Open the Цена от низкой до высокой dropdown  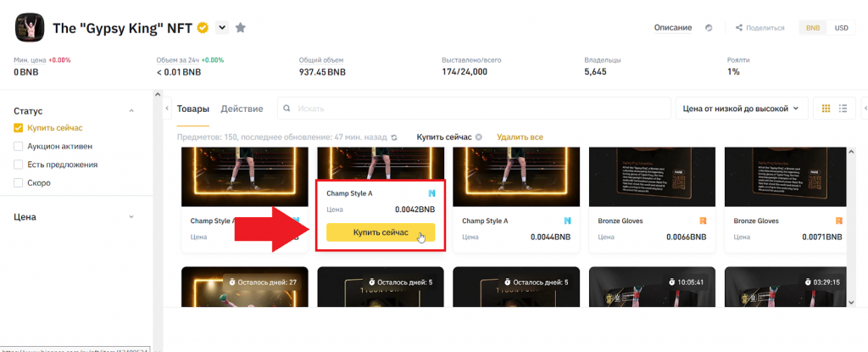pos(741,109)
